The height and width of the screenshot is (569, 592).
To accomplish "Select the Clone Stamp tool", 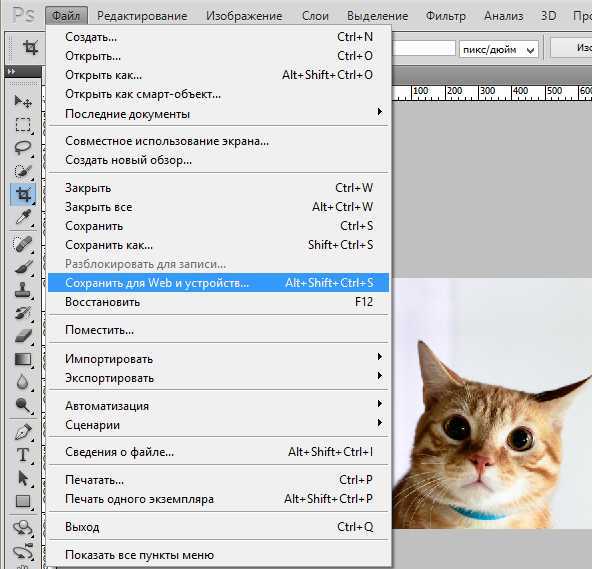I will 23,290.
